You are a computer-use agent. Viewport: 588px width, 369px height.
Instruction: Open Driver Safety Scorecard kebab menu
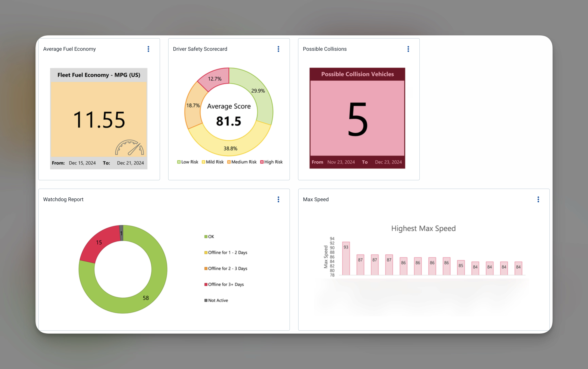[x=278, y=49]
